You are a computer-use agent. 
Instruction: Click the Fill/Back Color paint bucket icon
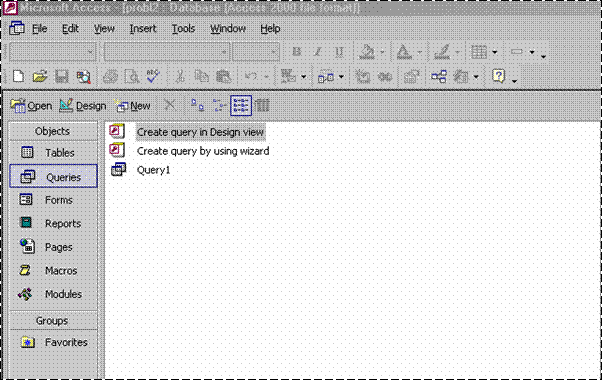pyautogui.click(x=367, y=52)
